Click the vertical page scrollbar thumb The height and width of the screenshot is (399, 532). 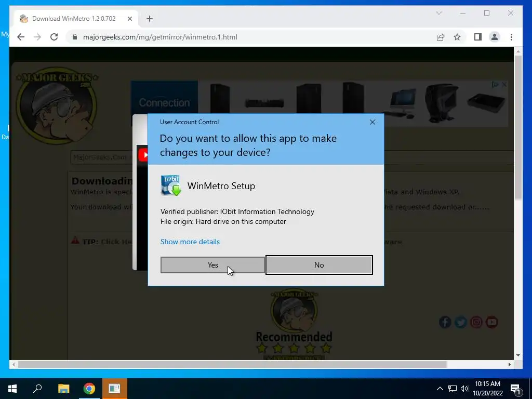(518, 128)
